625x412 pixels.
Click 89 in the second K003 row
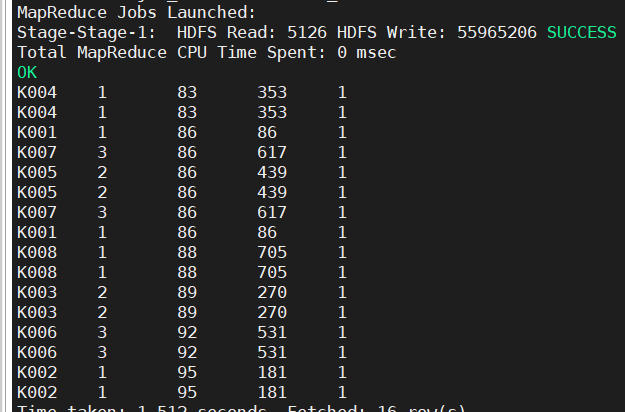(187, 312)
